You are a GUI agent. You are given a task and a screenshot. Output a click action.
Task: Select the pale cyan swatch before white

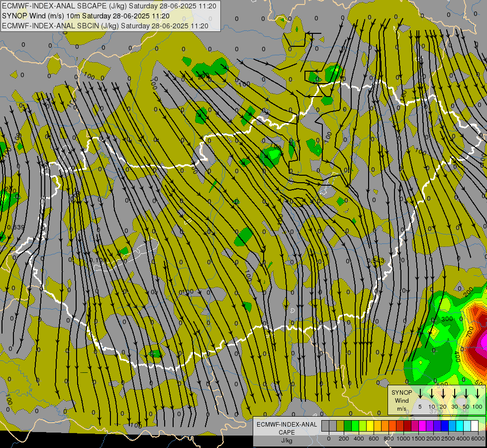(468, 426)
